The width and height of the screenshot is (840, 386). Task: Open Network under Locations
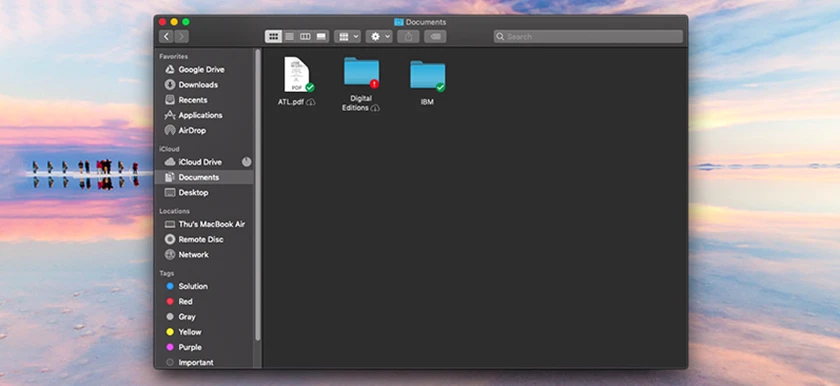click(x=204, y=255)
